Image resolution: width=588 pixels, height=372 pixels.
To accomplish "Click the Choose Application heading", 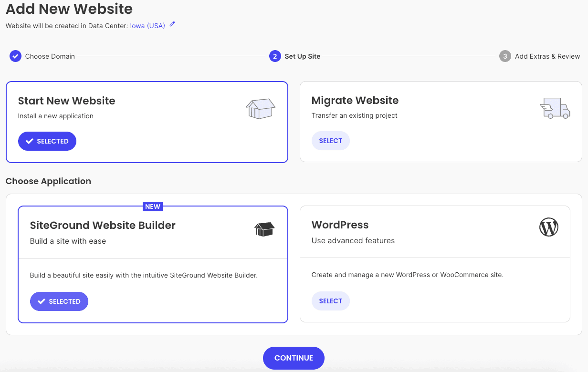I will pos(48,181).
